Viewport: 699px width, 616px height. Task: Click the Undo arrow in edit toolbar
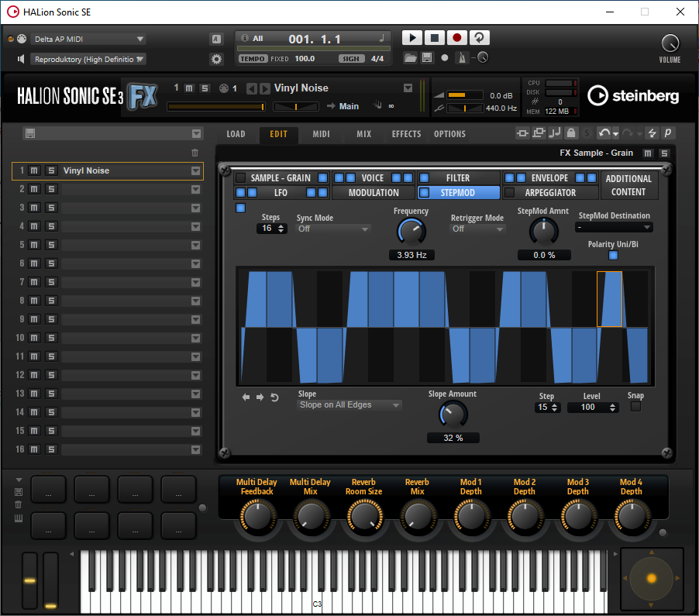pyautogui.click(x=604, y=132)
